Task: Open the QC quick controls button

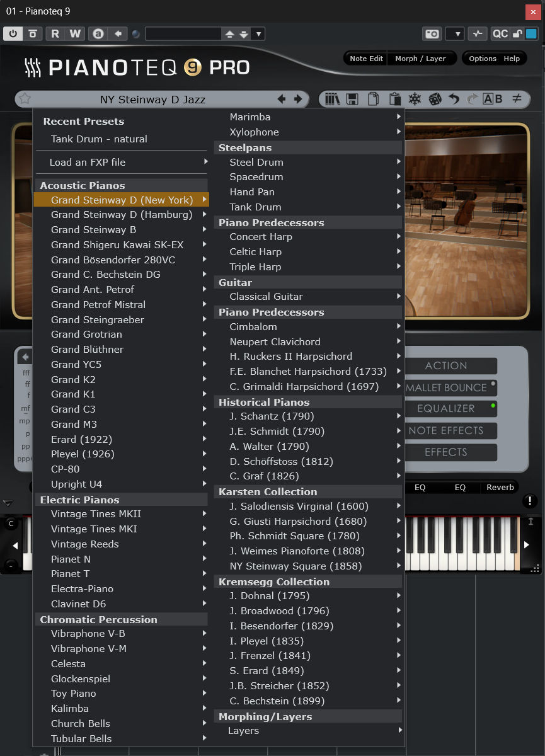Action: [x=500, y=34]
